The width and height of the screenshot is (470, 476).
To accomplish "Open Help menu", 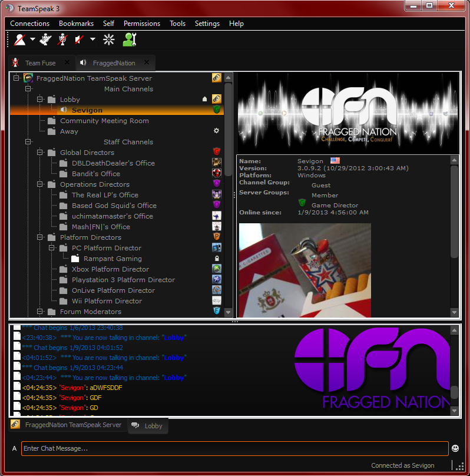I will (x=236, y=24).
